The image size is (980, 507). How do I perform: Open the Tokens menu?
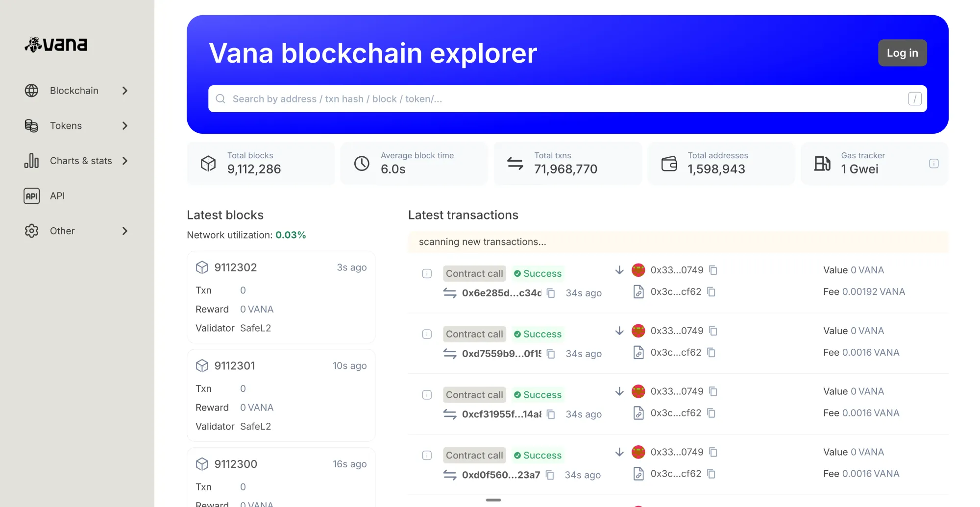coord(77,126)
